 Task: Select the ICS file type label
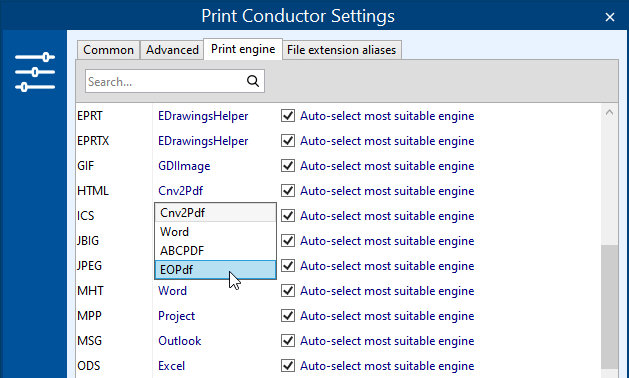click(x=86, y=216)
